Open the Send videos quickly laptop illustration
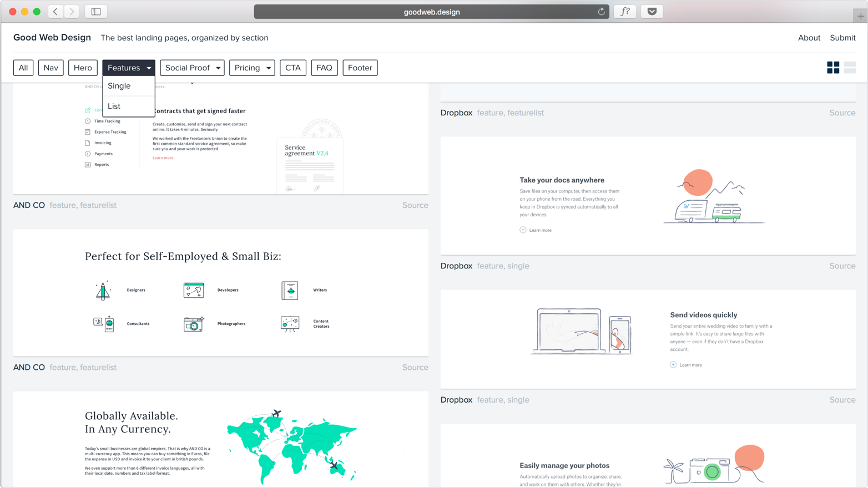The width and height of the screenshot is (868, 488). tap(582, 332)
